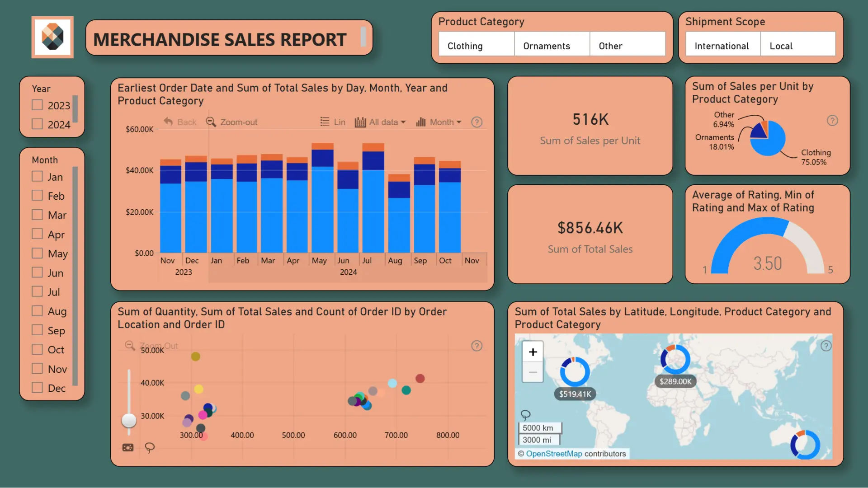
Task: Click the Month slicer scrollbar
Action: [x=75, y=276]
